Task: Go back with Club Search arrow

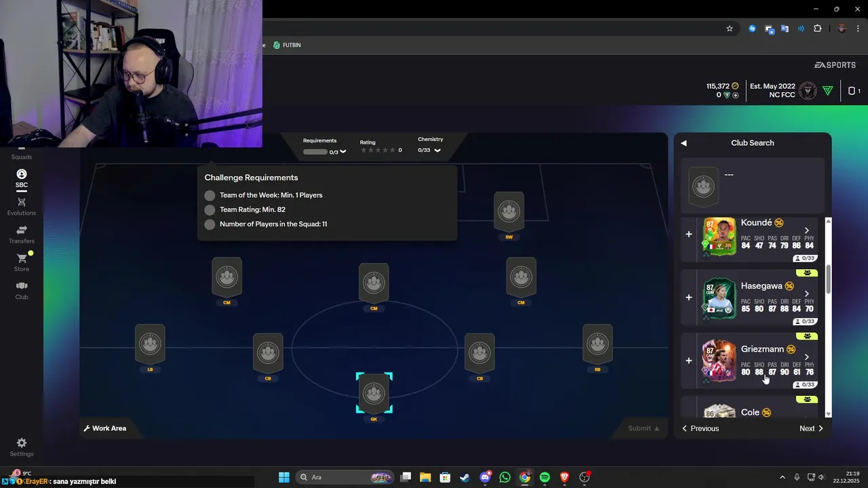Action: (684, 143)
